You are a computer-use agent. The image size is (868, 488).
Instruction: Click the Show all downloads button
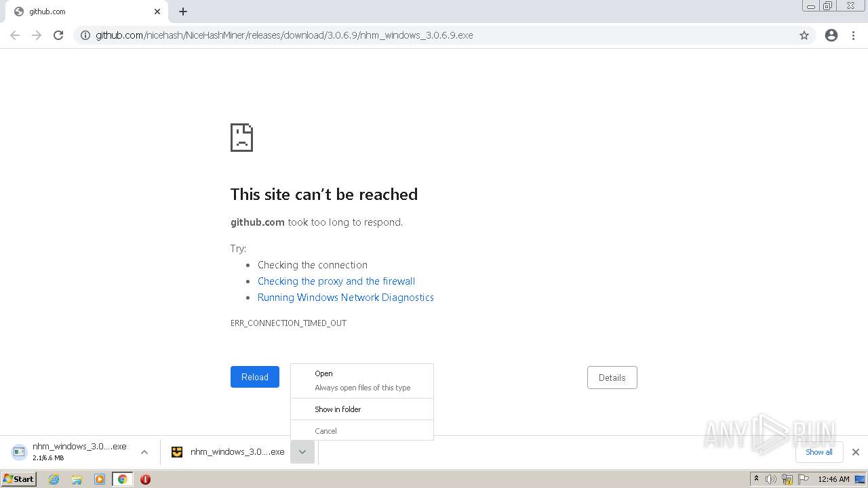[x=819, y=452]
